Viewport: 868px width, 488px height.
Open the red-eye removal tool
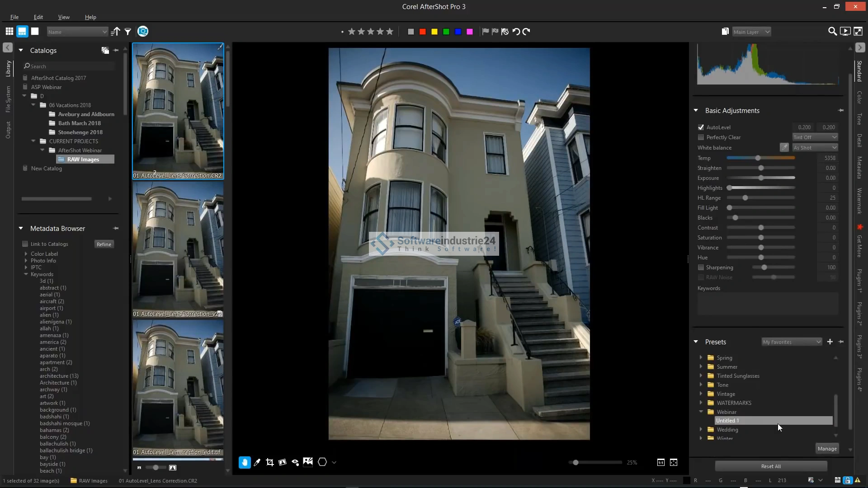295,462
